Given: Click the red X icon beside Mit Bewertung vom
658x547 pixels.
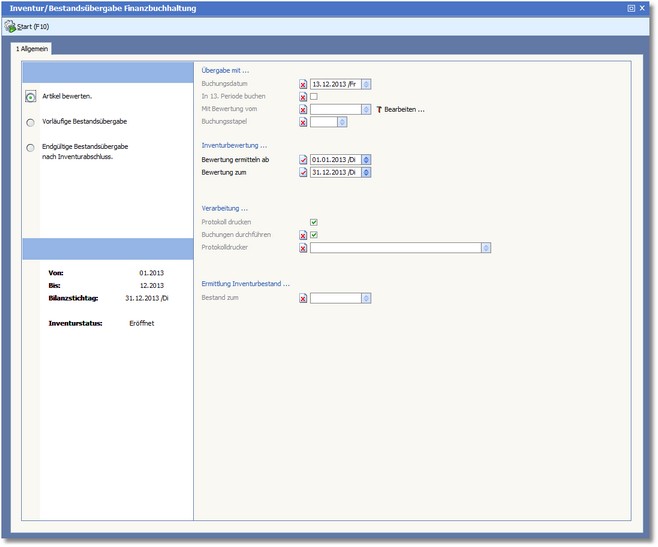Looking at the screenshot, I should [303, 109].
